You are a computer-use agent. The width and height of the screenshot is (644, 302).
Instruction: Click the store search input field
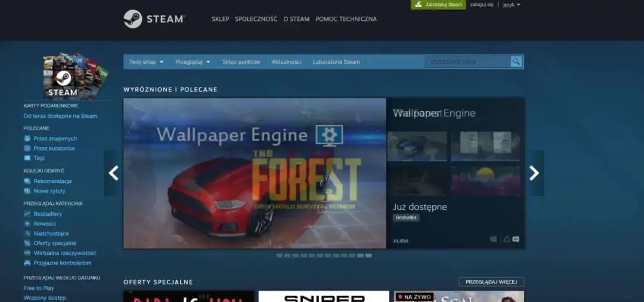click(467, 61)
